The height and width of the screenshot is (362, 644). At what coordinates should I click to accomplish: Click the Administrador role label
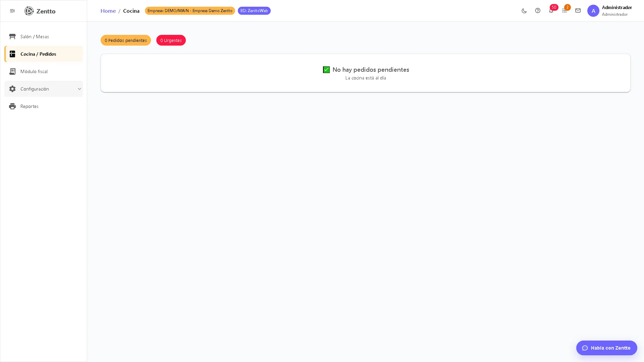click(x=614, y=14)
